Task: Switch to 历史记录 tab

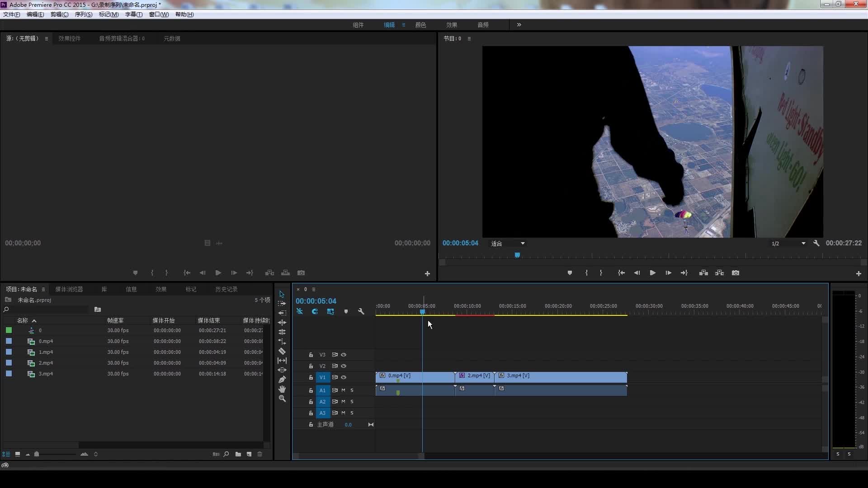Action: tap(226, 289)
